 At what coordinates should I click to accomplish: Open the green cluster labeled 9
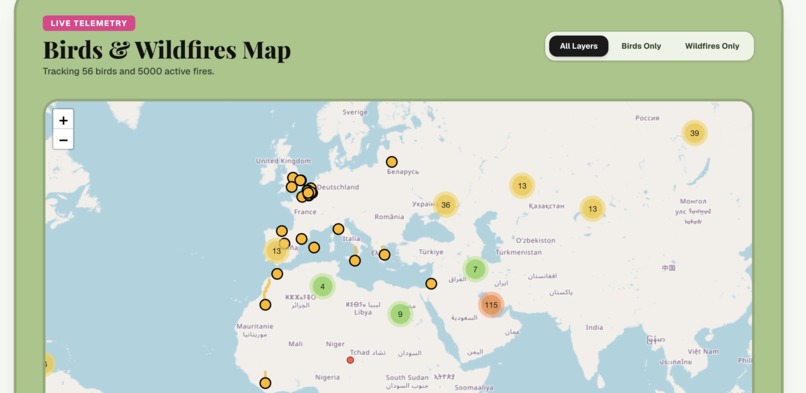[x=400, y=314]
